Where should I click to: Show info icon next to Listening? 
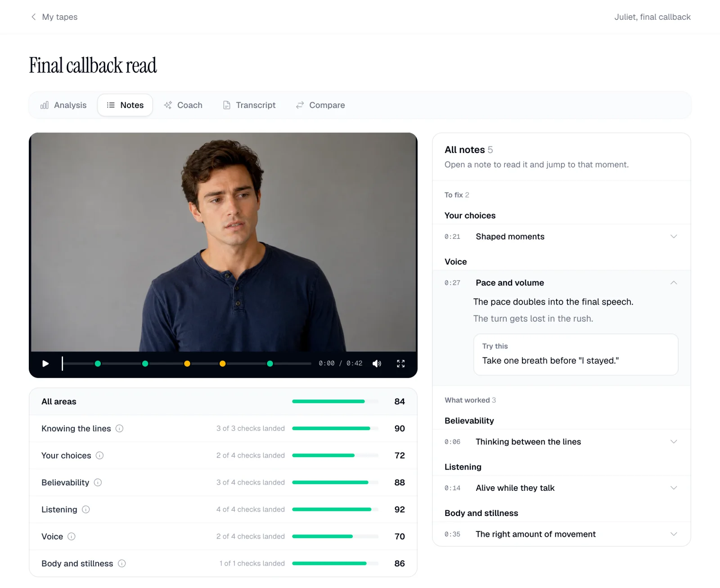pyautogui.click(x=86, y=509)
